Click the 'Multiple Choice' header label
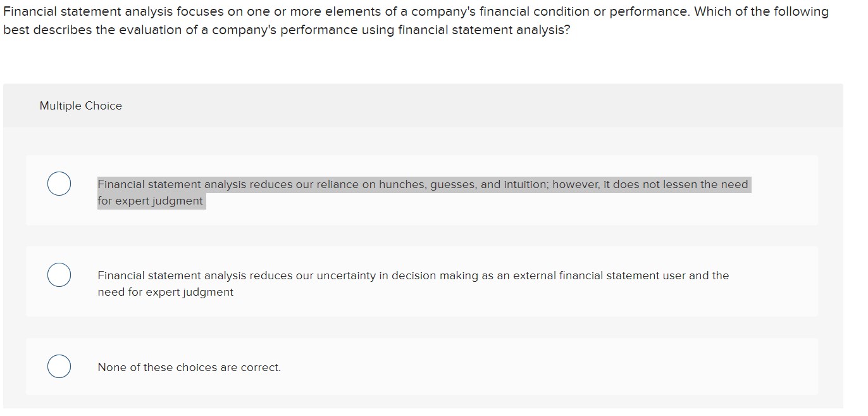 pyautogui.click(x=80, y=106)
